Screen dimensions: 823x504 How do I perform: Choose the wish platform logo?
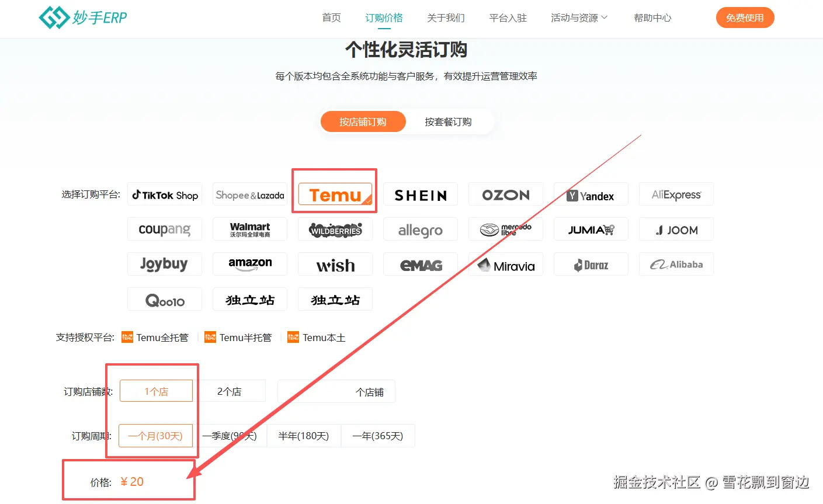pos(335,265)
